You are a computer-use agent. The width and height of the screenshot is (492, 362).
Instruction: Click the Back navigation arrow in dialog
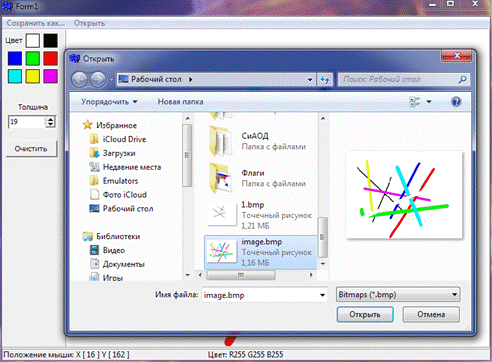(79, 80)
